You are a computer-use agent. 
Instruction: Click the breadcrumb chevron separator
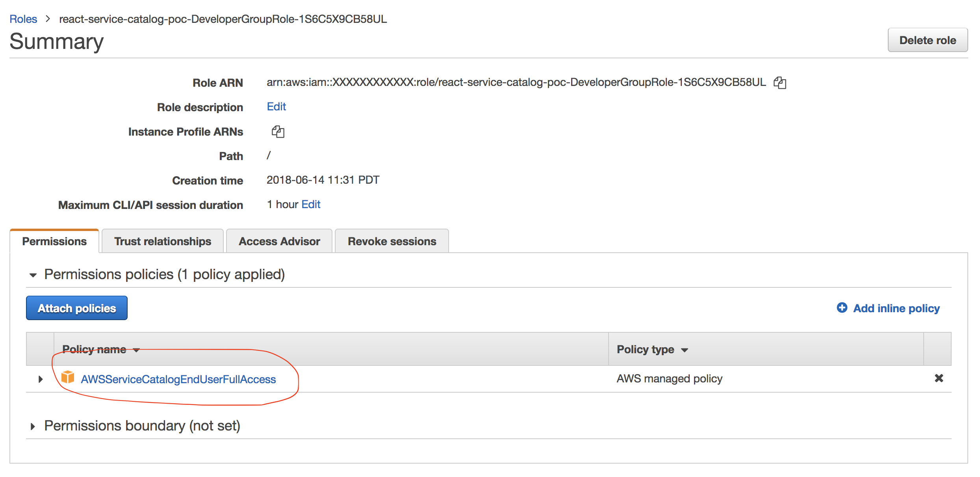(x=48, y=19)
